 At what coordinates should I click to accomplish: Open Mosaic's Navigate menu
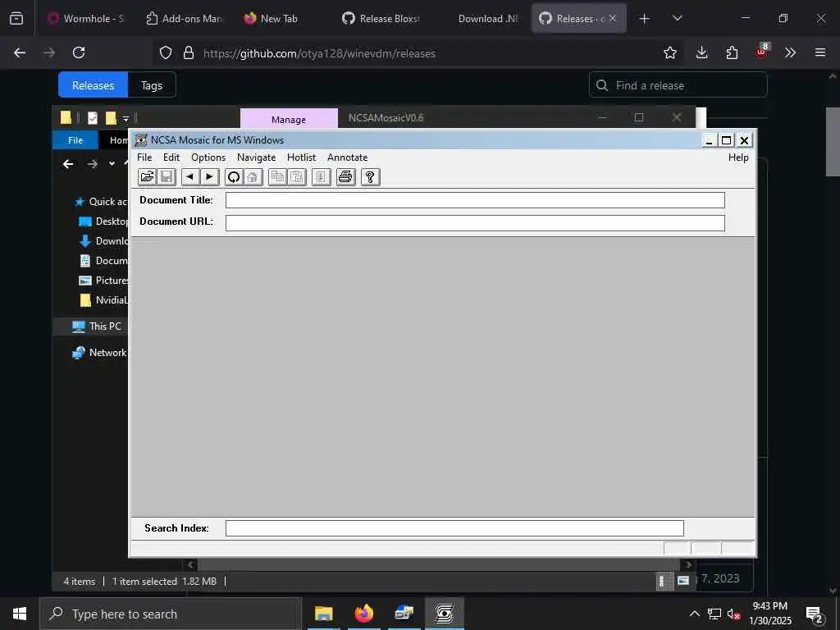tap(256, 157)
